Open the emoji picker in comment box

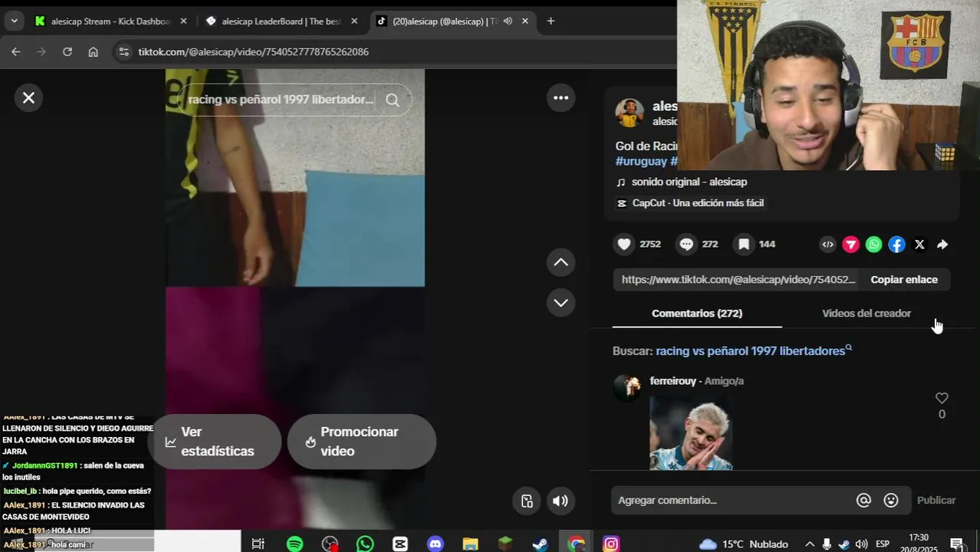pos(890,501)
